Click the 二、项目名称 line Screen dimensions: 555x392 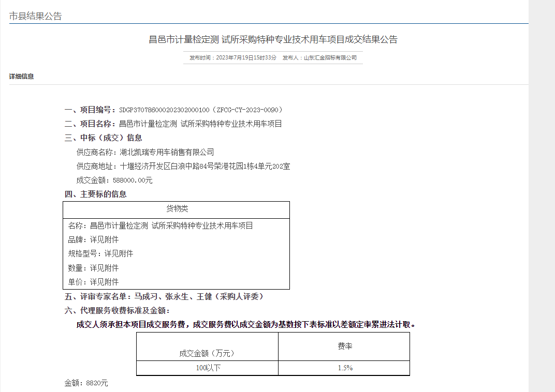[173, 124]
